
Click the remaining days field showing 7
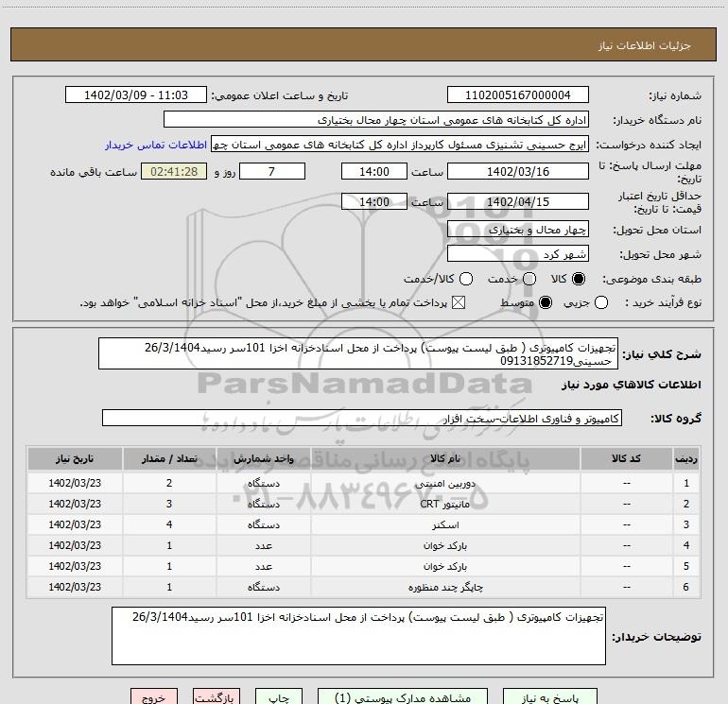272,171
